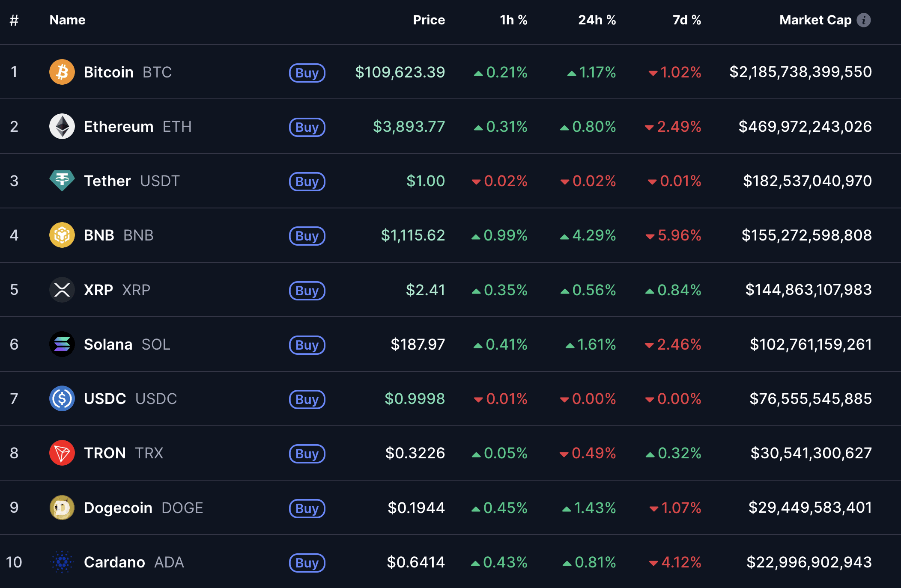Click the Ethereum diamond logo icon
This screenshot has height=588, width=901.
click(x=62, y=126)
